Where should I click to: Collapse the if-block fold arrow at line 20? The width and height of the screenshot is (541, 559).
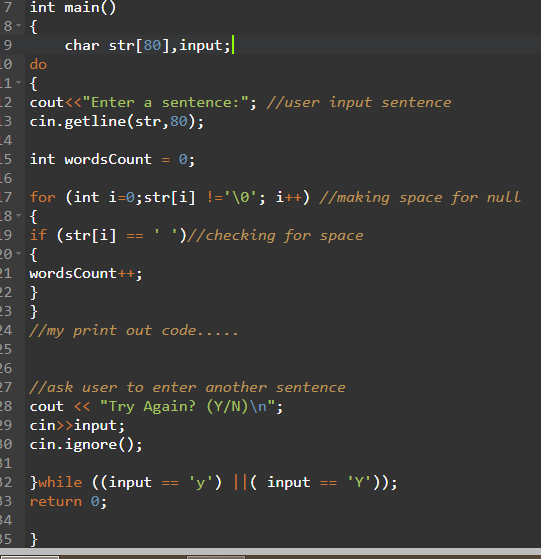pyautogui.click(x=19, y=253)
